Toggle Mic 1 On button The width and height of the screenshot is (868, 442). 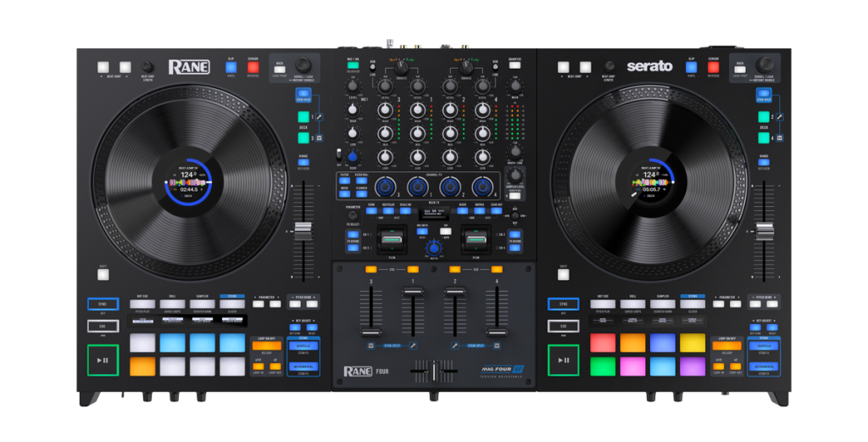353,67
